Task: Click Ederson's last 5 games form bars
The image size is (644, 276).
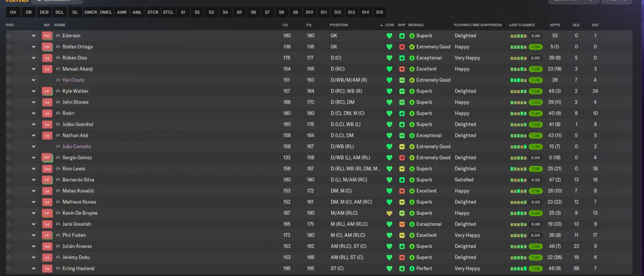Action: coord(518,36)
